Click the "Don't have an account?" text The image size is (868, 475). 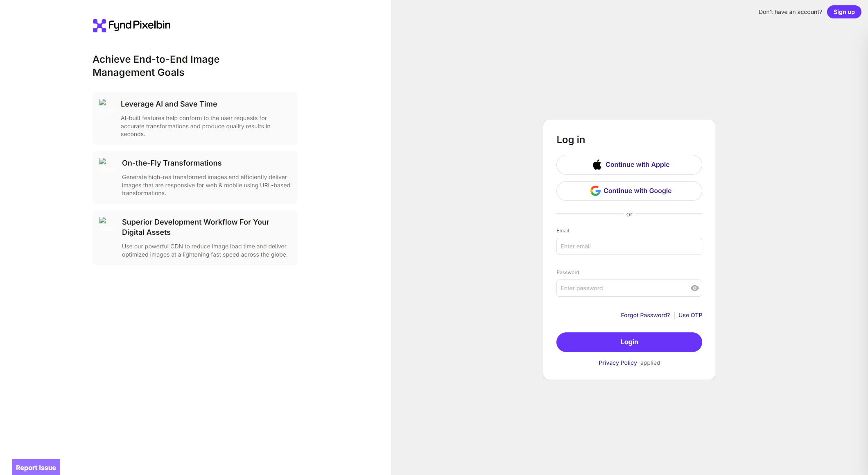click(x=790, y=12)
